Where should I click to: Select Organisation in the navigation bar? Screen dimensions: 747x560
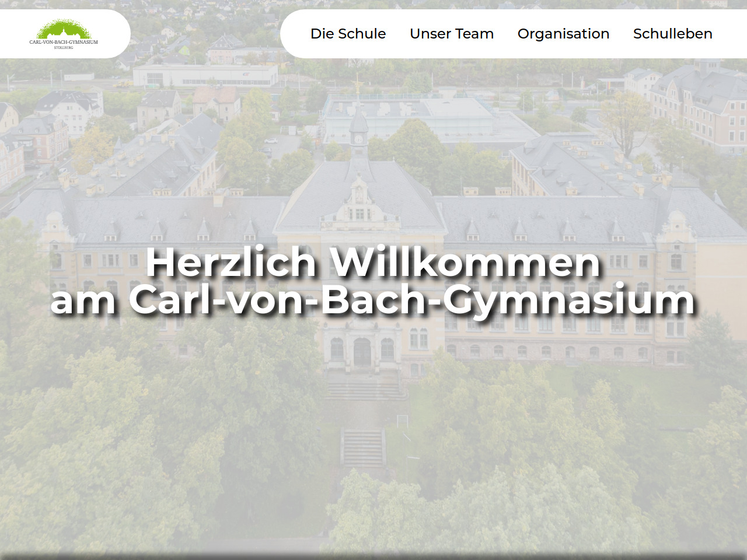(563, 34)
